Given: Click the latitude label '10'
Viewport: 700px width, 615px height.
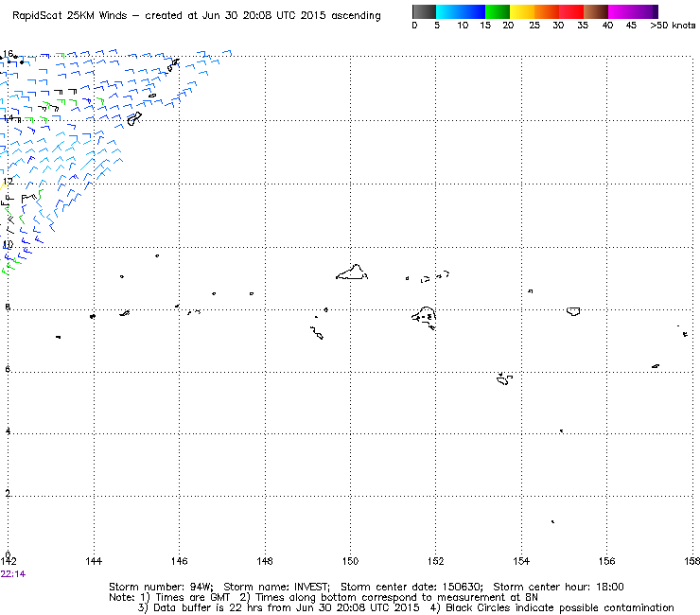Looking at the screenshot, I should pyautogui.click(x=8, y=244).
